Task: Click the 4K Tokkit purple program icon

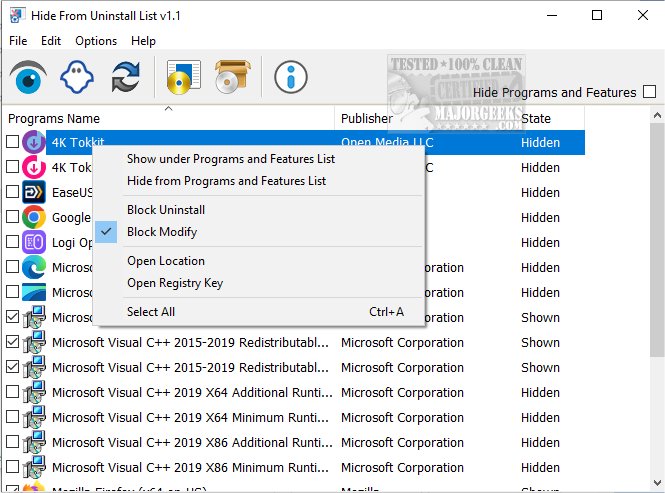Action: tap(34, 142)
